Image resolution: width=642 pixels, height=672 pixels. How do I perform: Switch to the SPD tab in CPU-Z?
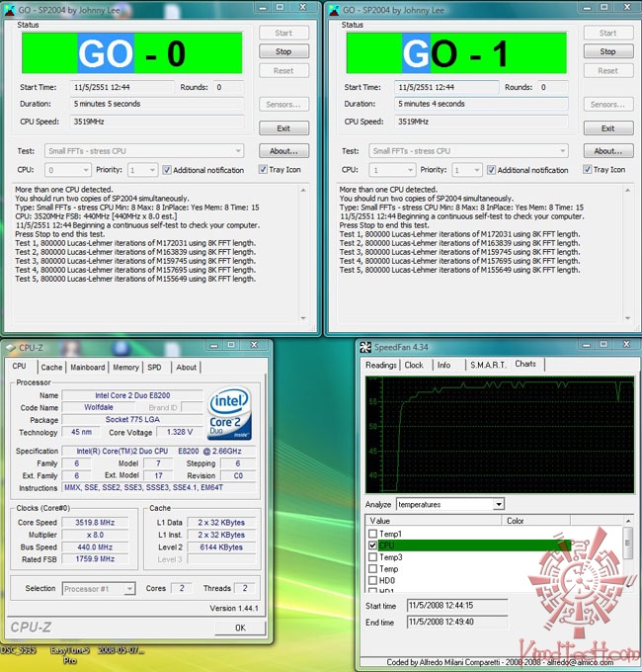155,368
